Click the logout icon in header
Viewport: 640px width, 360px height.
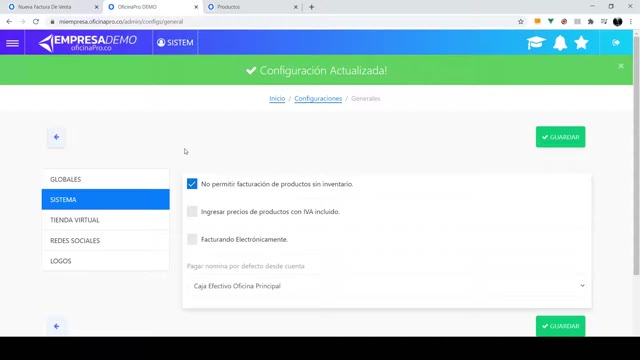pyautogui.click(x=616, y=42)
